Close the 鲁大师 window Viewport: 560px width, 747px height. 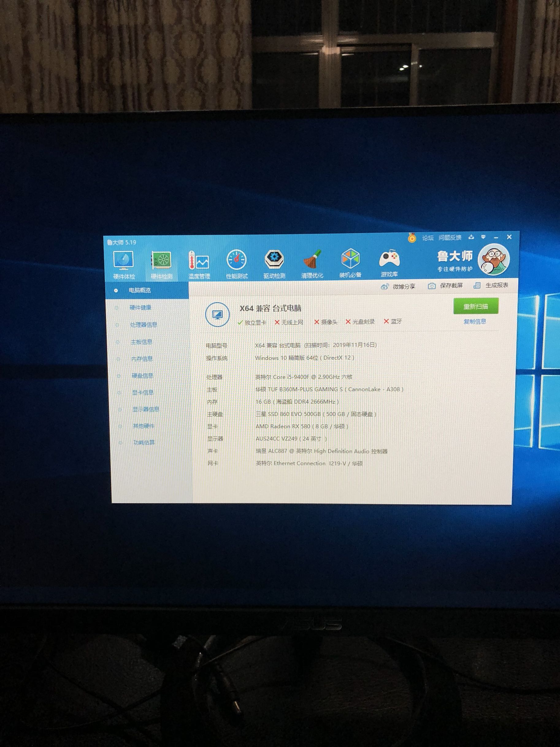[509, 237]
